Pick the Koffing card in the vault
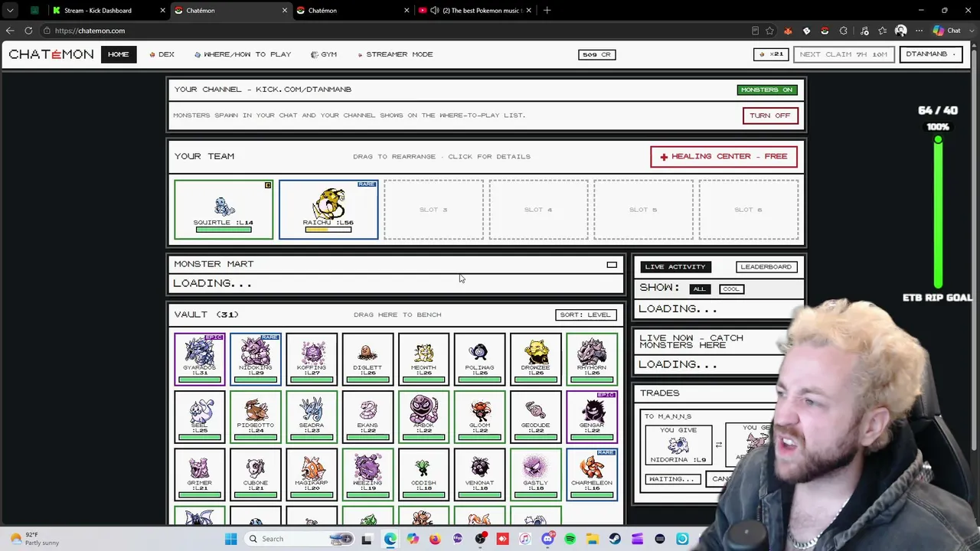The width and height of the screenshot is (980, 551). [x=312, y=358]
